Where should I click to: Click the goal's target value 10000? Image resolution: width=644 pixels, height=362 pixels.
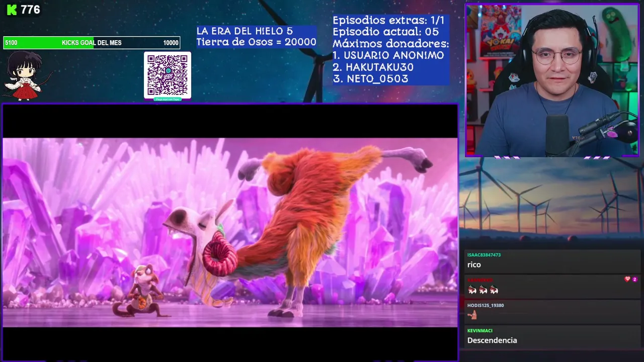click(x=171, y=43)
